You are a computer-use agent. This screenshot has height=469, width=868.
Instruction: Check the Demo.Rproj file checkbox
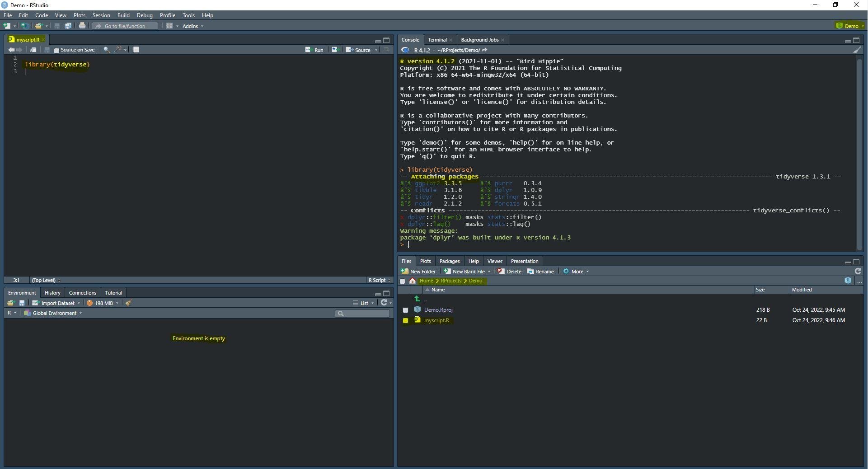click(x=405, y=310)
